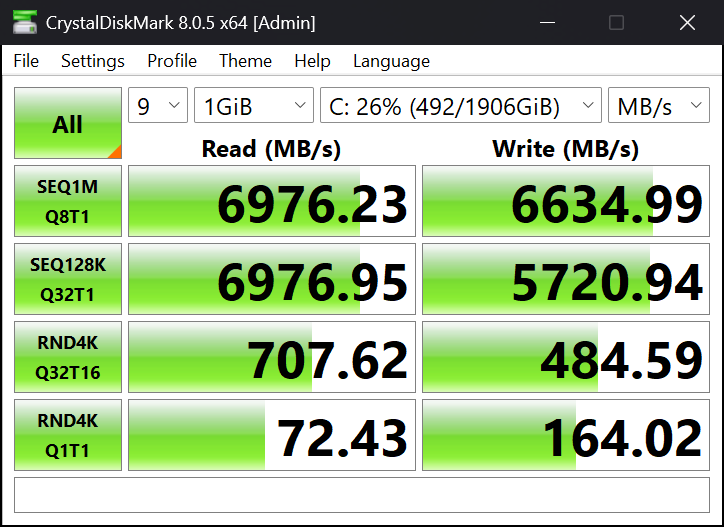This screenshot has height=527, width=724.
Task: Run all benchmarks with the All button
Action: 68,123
